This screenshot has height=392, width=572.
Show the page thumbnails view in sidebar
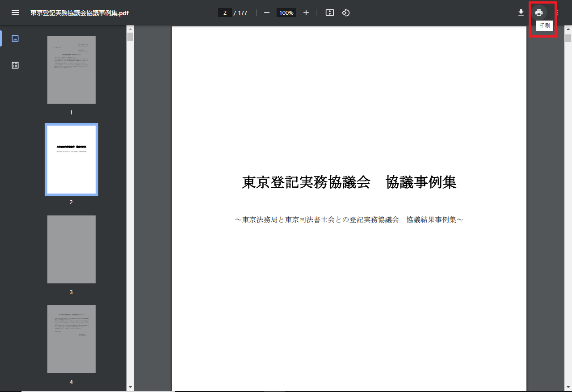15,38
